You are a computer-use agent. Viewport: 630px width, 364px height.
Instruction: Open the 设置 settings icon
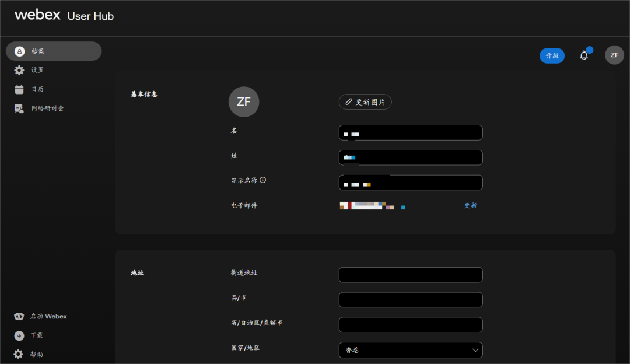[x=19, y=70]
